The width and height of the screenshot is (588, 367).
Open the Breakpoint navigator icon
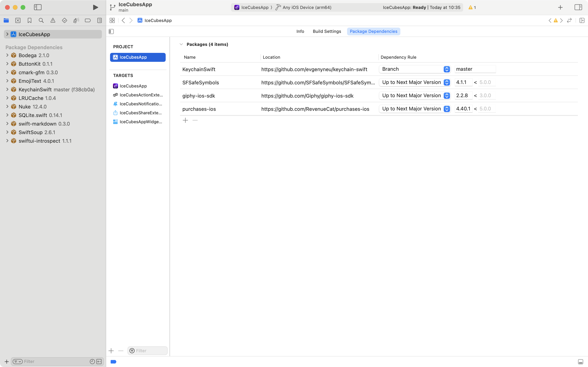pos(88,20)
